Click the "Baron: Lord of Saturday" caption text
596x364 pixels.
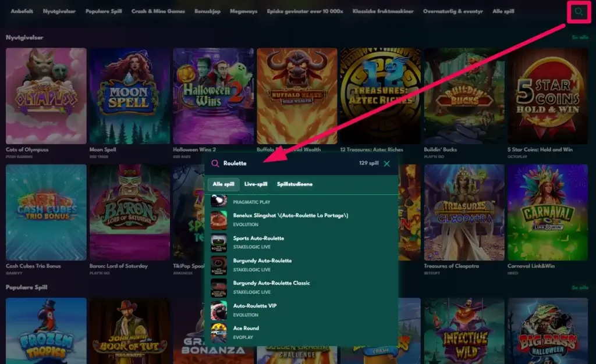(x=118, y=266)
